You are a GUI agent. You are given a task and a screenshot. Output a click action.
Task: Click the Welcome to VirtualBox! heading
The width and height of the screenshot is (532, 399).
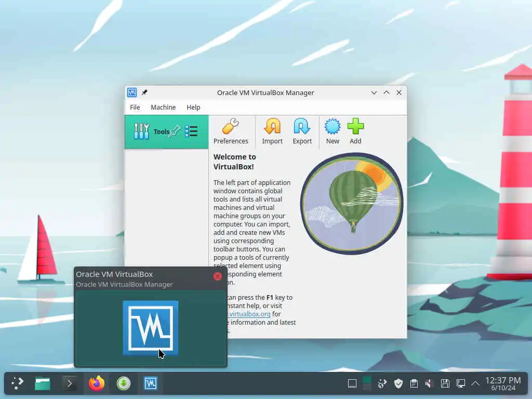tap(235, 162)
